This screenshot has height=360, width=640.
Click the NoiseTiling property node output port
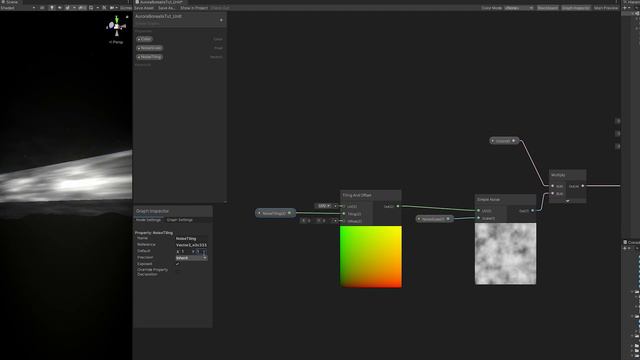coord(290,213)
